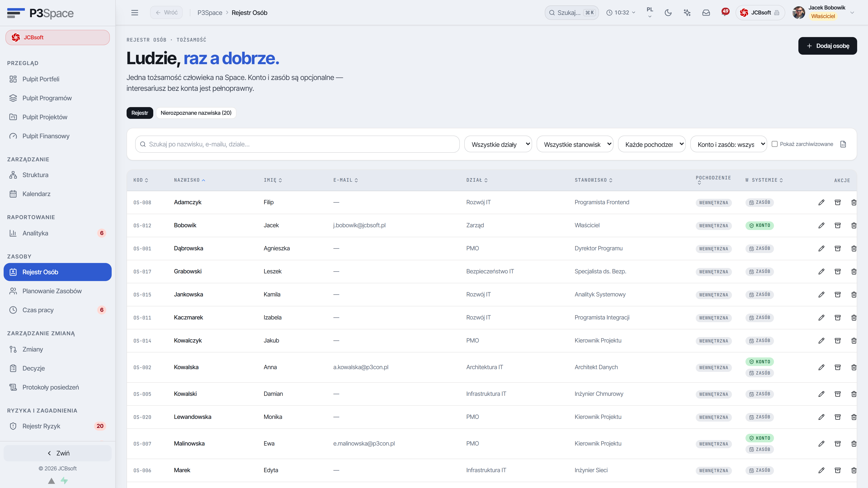The height and width of the screenshot is (488, 868).
Task: Enable the Pokaż zarchiwizowane checkbox
Action: coord(774,144)
